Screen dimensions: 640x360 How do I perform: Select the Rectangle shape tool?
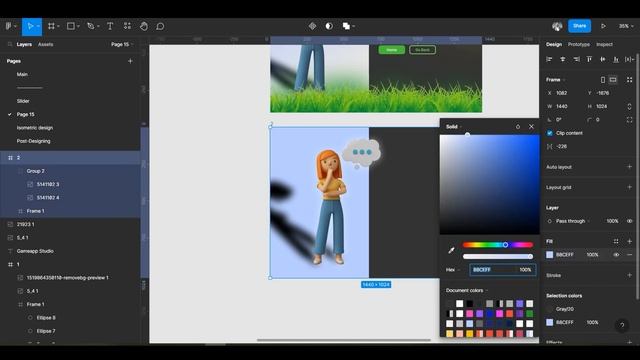coord(71,26)
